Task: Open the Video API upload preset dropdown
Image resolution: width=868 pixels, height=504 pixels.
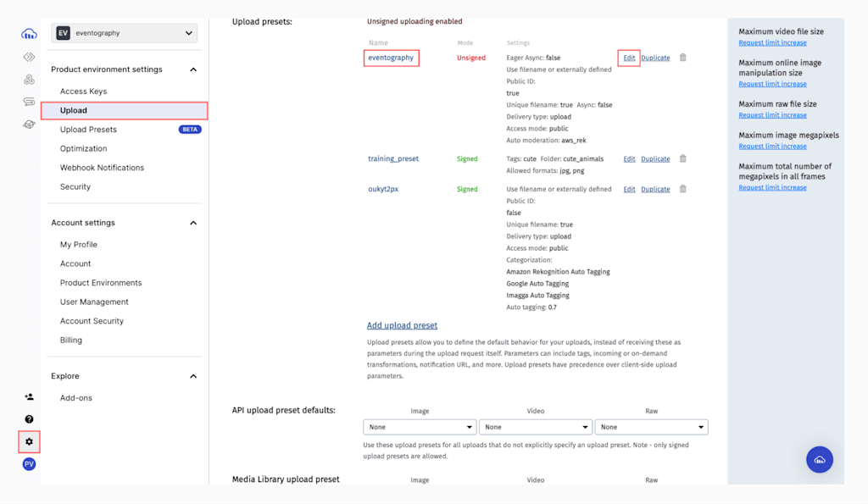Action: point(535,427)
